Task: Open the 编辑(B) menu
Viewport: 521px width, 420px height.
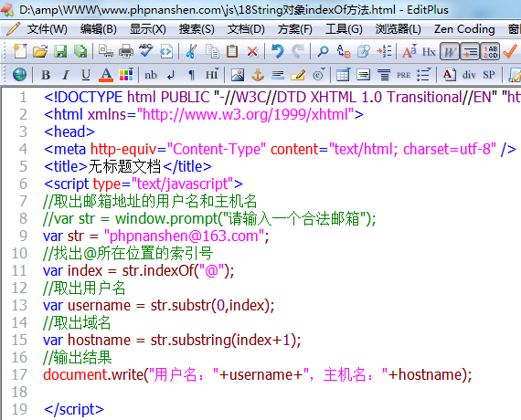Action: click(x=99, y=29)
